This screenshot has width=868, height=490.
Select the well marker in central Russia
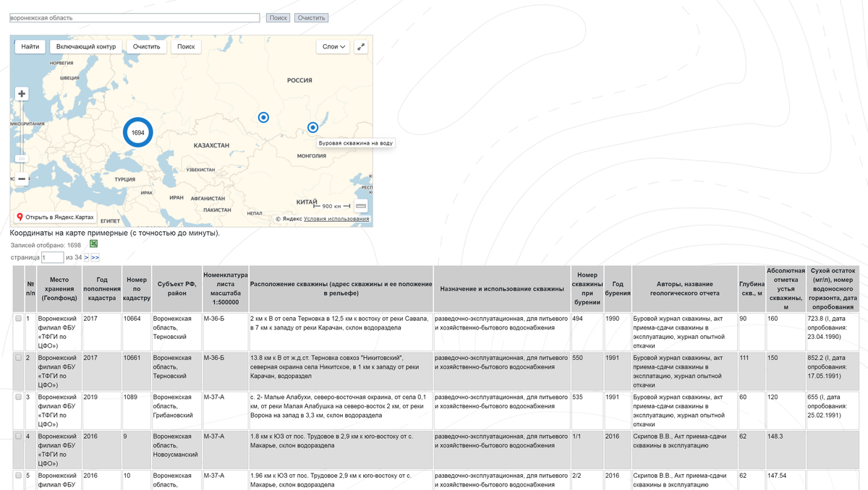click(x=263, y=117)
